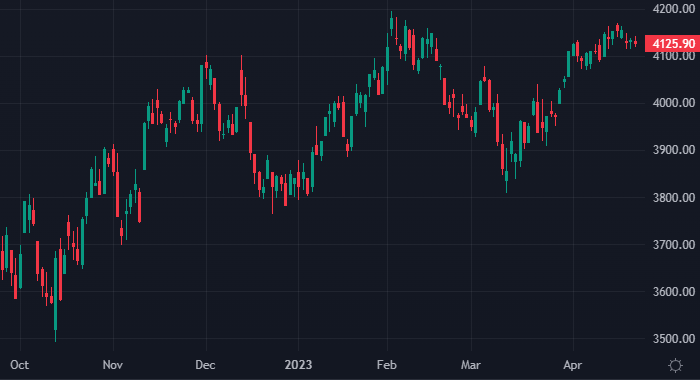
Task: Select the 3700.00 price axis label
Action: point(673,245)
